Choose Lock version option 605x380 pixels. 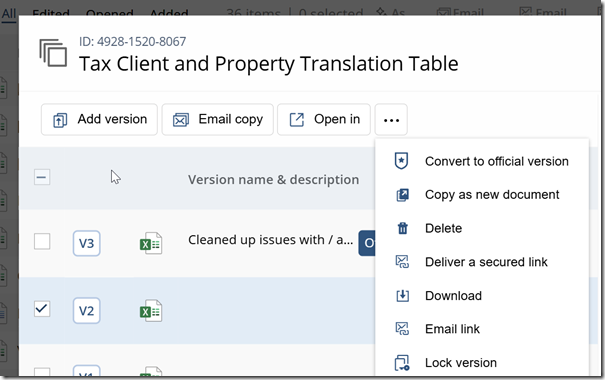482,363
